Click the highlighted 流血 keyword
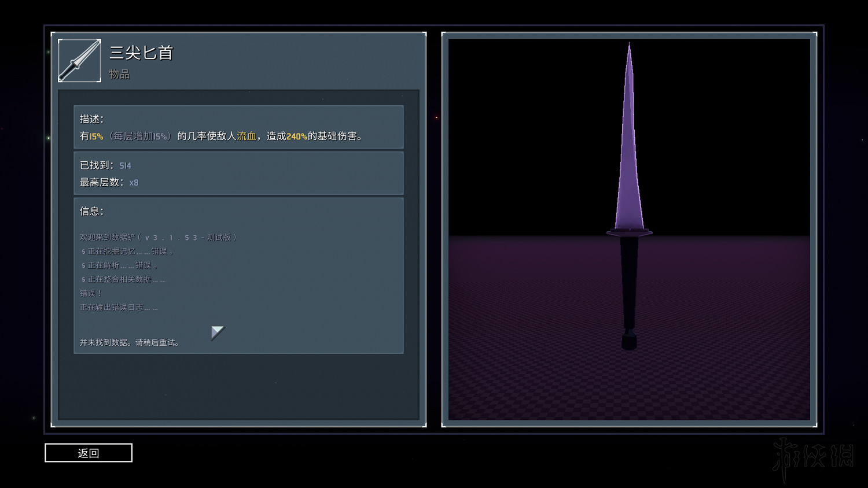 (247, 136)
